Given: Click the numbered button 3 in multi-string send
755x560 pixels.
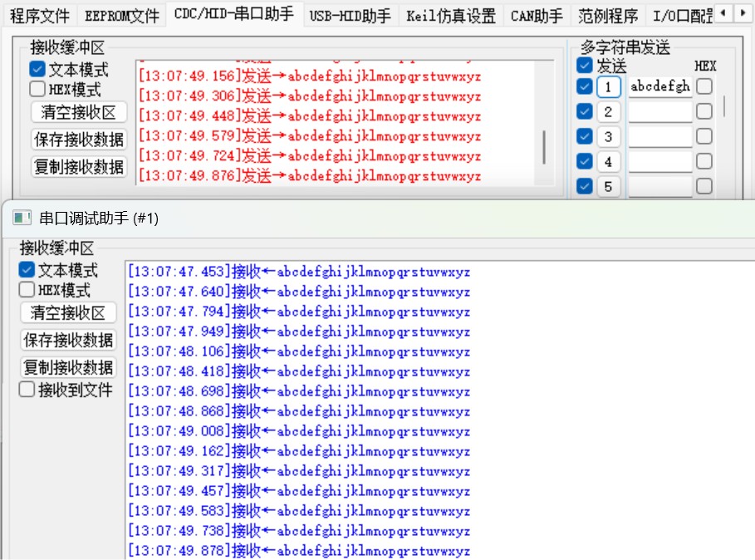Looking at the screenshot, I should [x=608, y=137].
